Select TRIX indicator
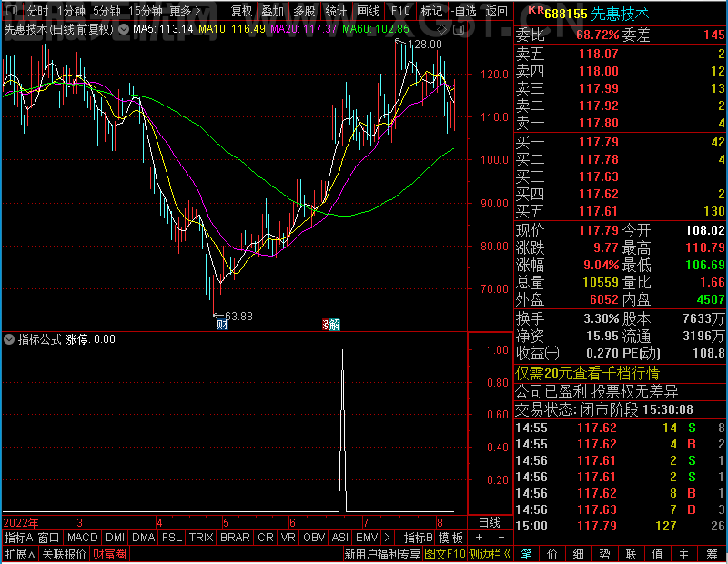 pyautogui.click(x=200, y=538)
